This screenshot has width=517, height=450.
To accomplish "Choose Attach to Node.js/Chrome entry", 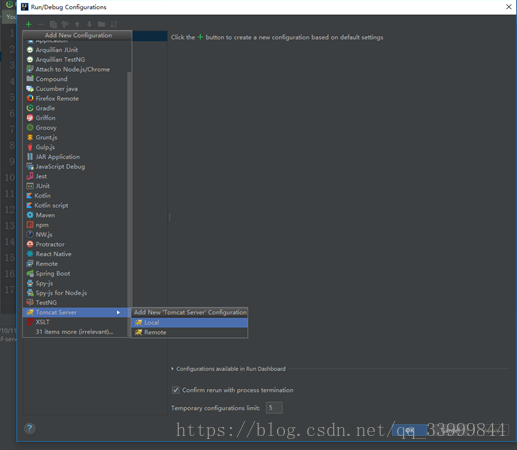I will coord(75,69).
